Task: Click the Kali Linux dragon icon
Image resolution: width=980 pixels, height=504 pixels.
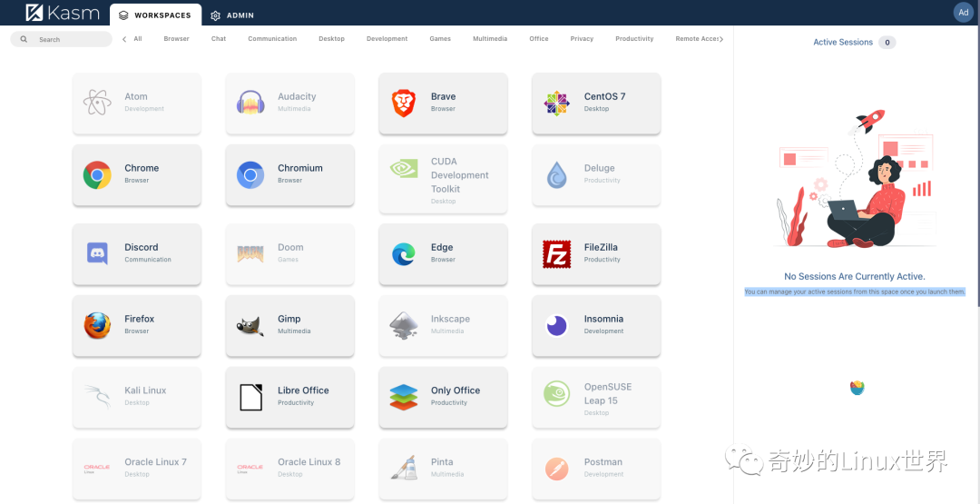Action: click(97, 397)
